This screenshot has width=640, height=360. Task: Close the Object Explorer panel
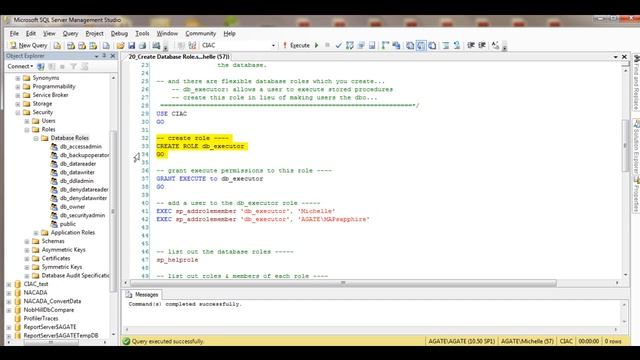coord(113,56)
